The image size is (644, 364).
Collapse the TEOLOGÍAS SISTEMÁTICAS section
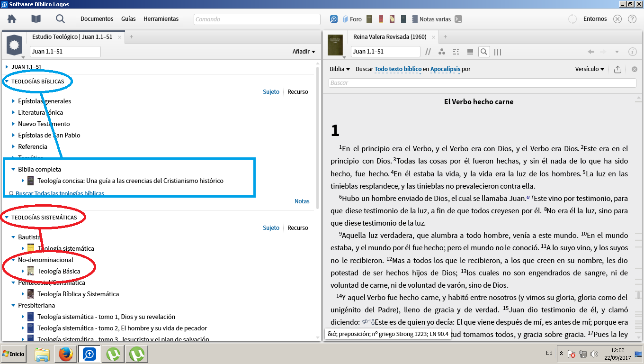[x=7, y=218]
